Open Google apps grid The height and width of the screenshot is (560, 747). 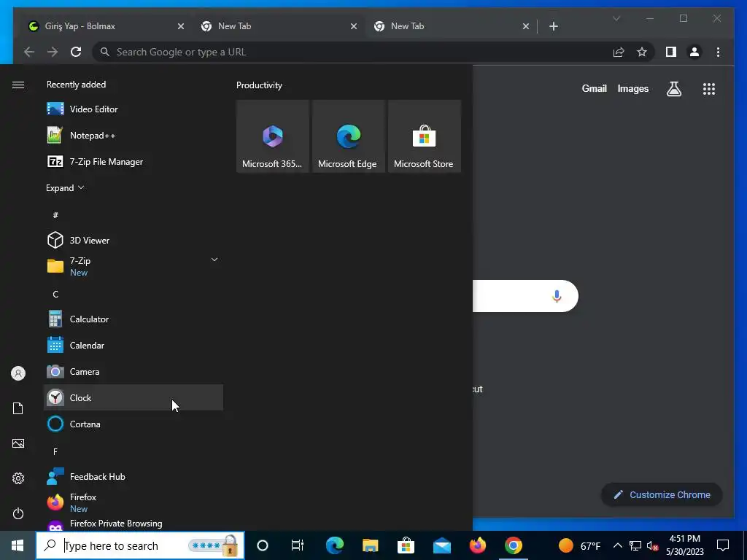(709, 88)
